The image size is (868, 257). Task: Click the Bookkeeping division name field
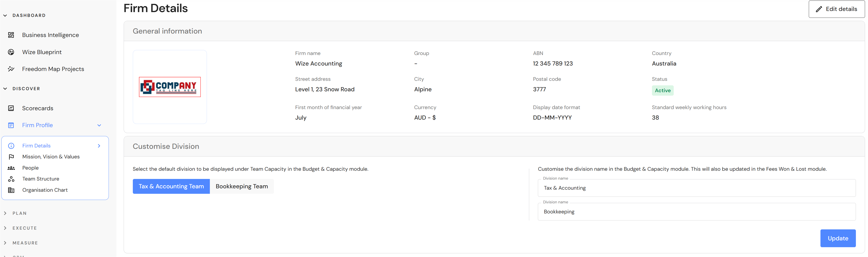tap(696, 212)
